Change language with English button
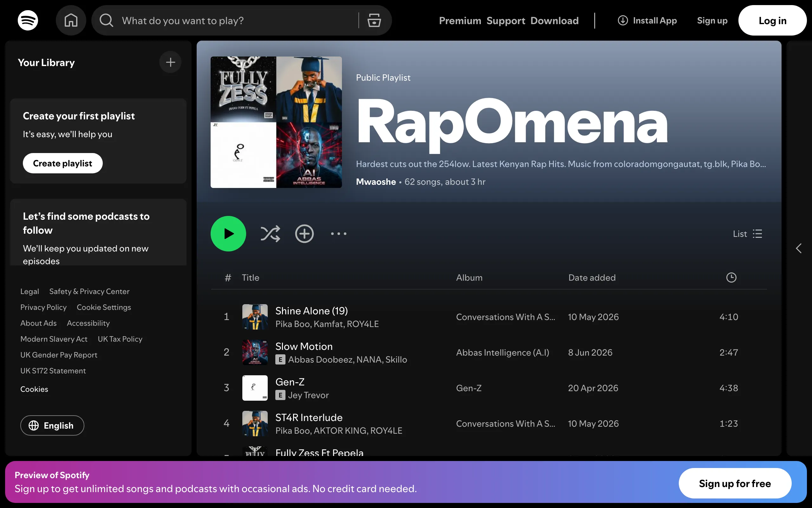This screenshot has width=812, height=508. point(52,425)
